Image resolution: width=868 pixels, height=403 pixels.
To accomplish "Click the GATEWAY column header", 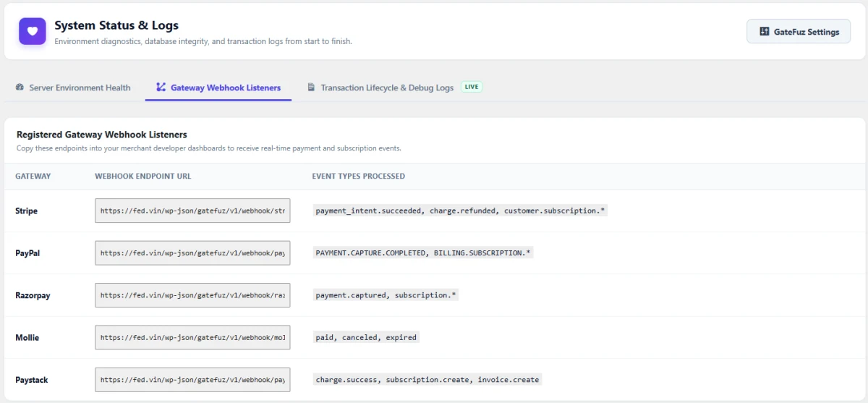I will pyautogui.click(x=33, y=176).
